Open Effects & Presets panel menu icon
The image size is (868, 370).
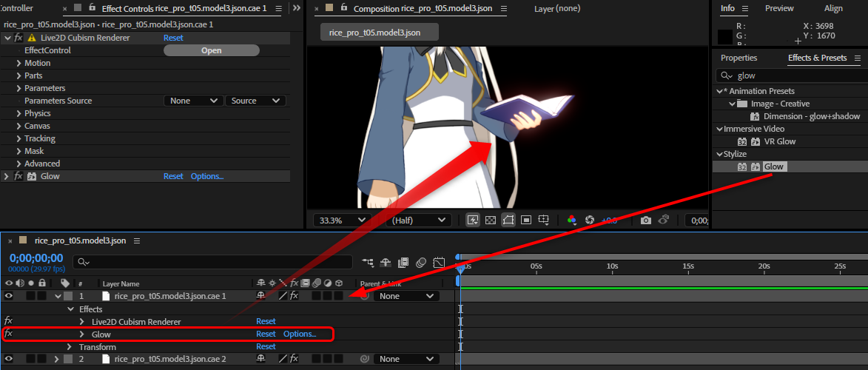pyautogui.click(x=858, y=58)
